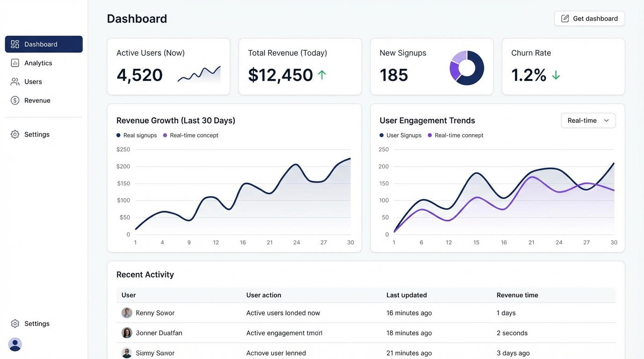
Task: Open the Analytics page from sidebar
Action: click(x=38, y=63)
